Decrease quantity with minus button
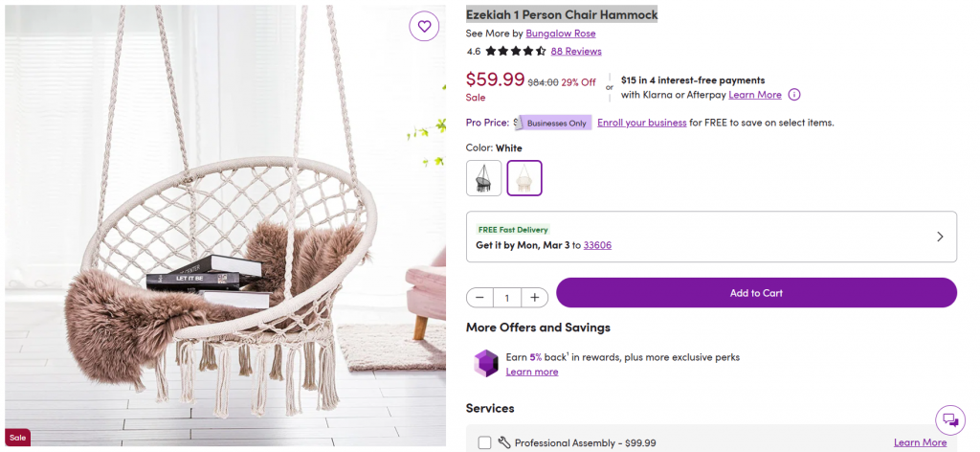The image size is (980, 452). [479, 298]
